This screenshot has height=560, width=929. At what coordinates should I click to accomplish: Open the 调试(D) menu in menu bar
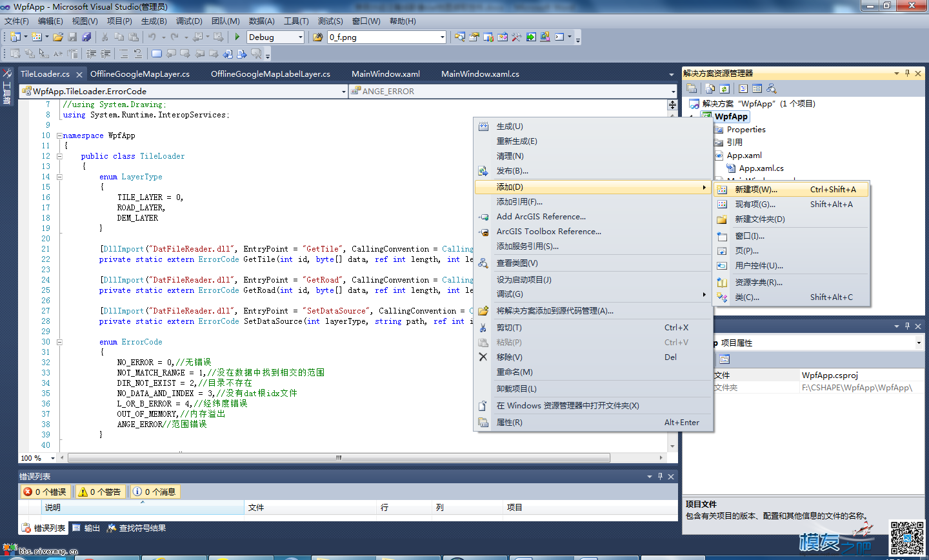(188, 21)
